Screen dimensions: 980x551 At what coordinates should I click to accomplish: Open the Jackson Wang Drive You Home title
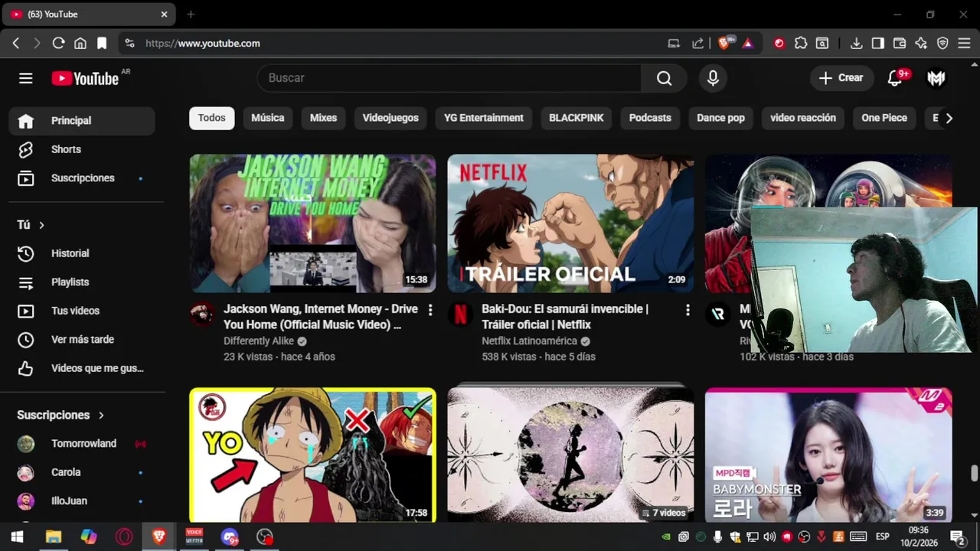tap(321, 317)
